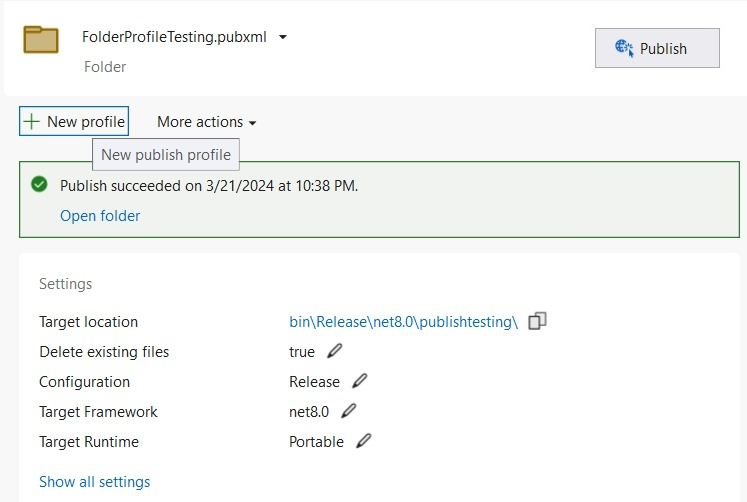This screenshot has height=502, width=747.
Task: Edit the Delete existing files setting
Action: click(x=334, y=351)
